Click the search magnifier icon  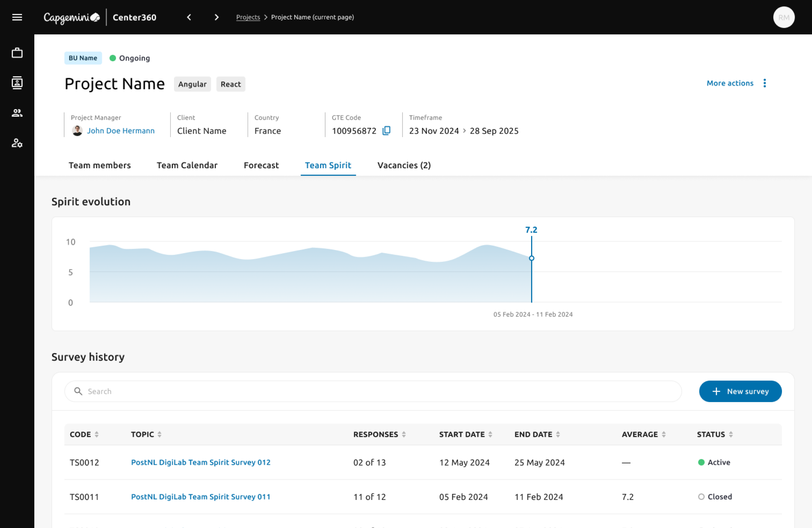point(78,391)
